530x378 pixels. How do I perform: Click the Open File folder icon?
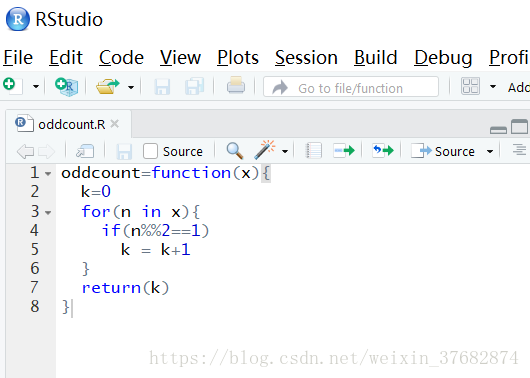[x=108, y=86]
